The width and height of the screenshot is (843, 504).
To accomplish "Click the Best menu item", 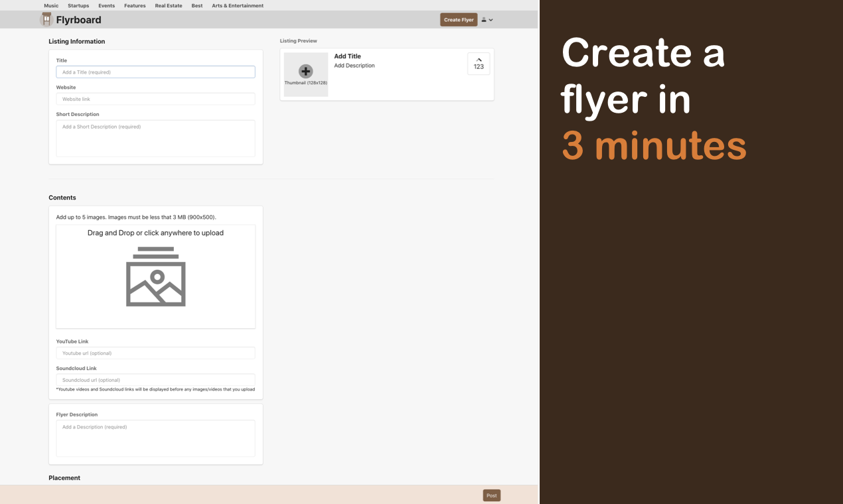I will click(196, 5).
